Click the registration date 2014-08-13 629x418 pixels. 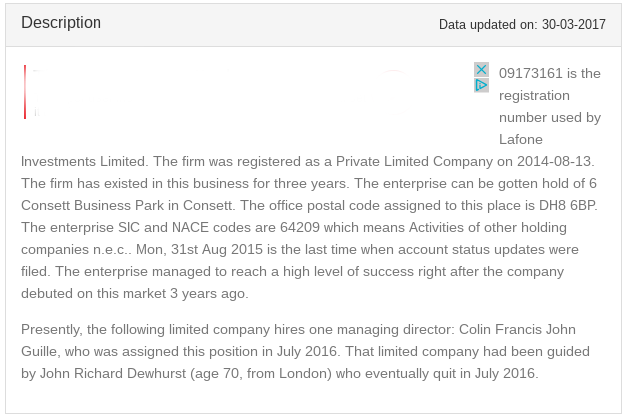pyautogui.click(x=555, y=161)
